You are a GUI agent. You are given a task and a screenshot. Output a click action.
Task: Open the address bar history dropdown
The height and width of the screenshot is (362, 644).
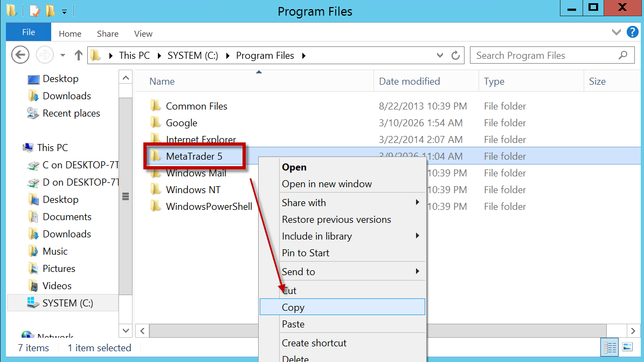pos(441,55)
